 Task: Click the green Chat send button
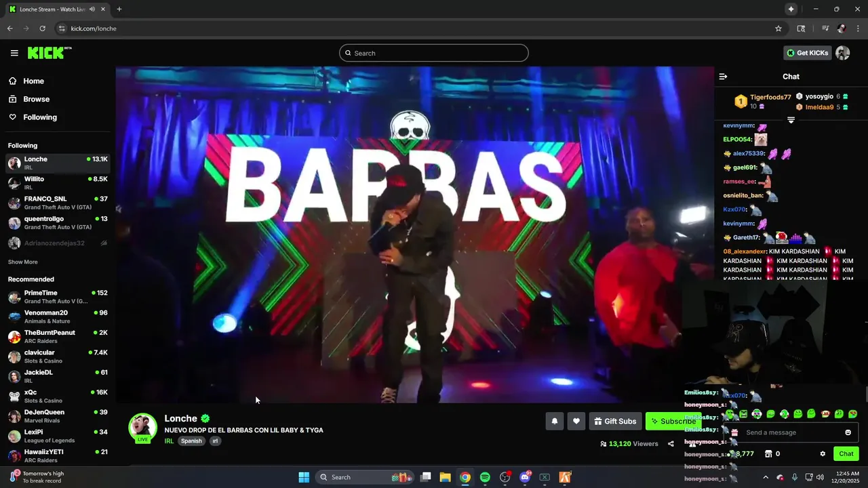tap(846, 453)
